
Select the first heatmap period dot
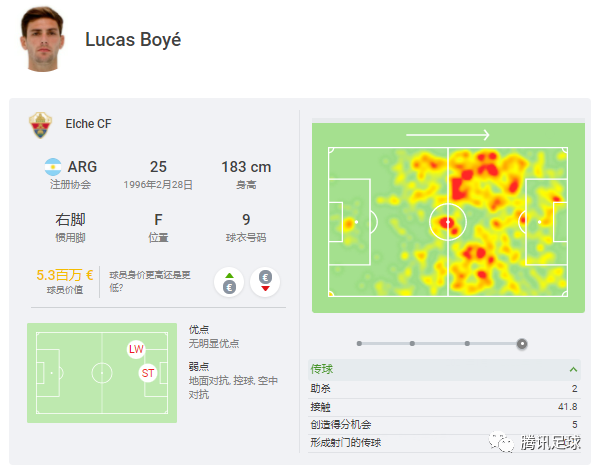click(x=359, y=344)
